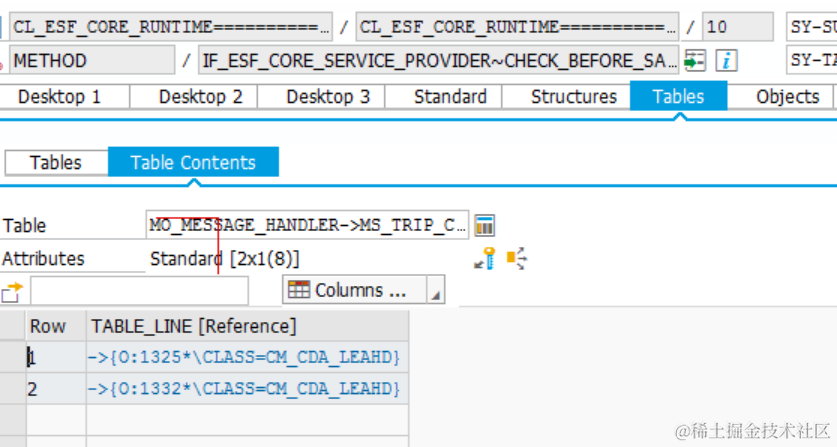Image resolution: width=837 pixels, height=447 pixels.
Task: Click the line number field showing 10
Action: point(737,27)
